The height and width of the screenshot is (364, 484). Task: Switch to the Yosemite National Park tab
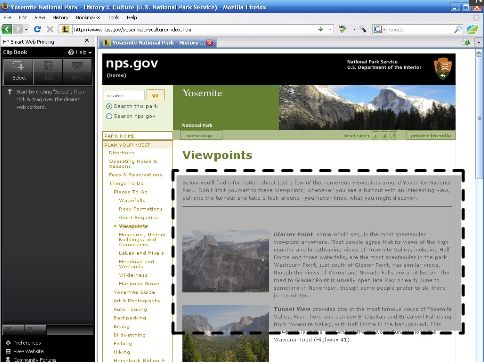click(x=155, y=43)
